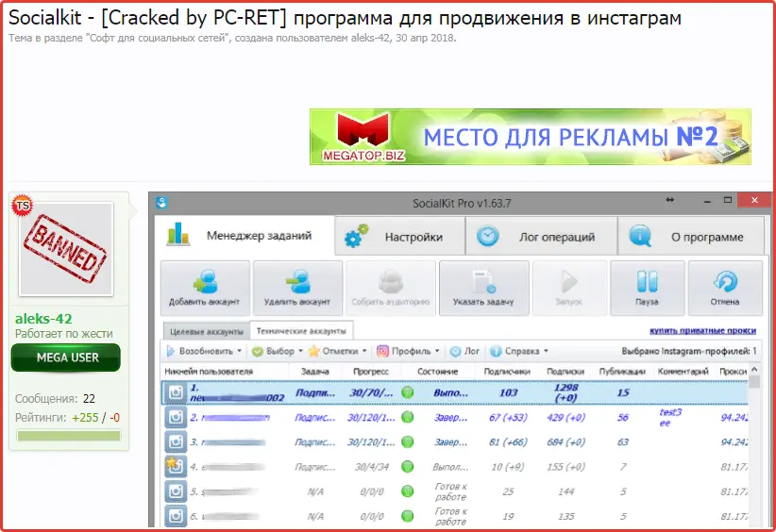Screen dimensions: 776x532
Task: Click the green status dot in row 3
Action: click(x=407, y=441)
